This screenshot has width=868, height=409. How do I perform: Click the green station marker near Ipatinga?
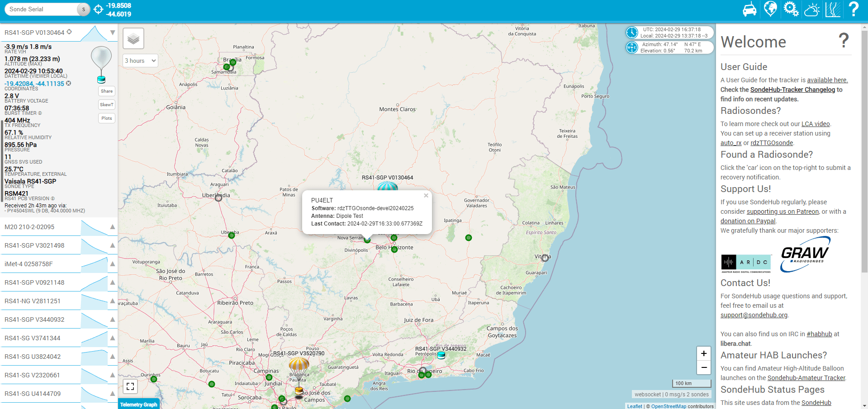pyautogui.click(x=469, y=238)
